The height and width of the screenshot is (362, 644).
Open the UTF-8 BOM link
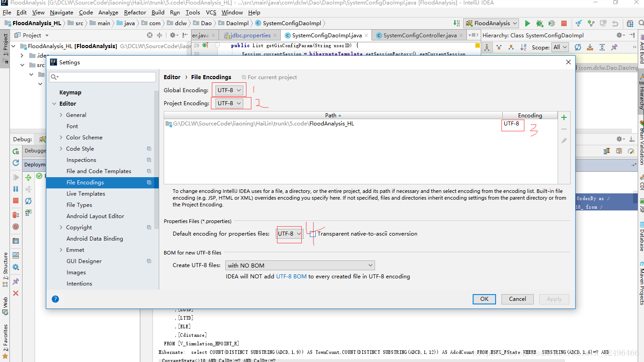coord(291,277)
